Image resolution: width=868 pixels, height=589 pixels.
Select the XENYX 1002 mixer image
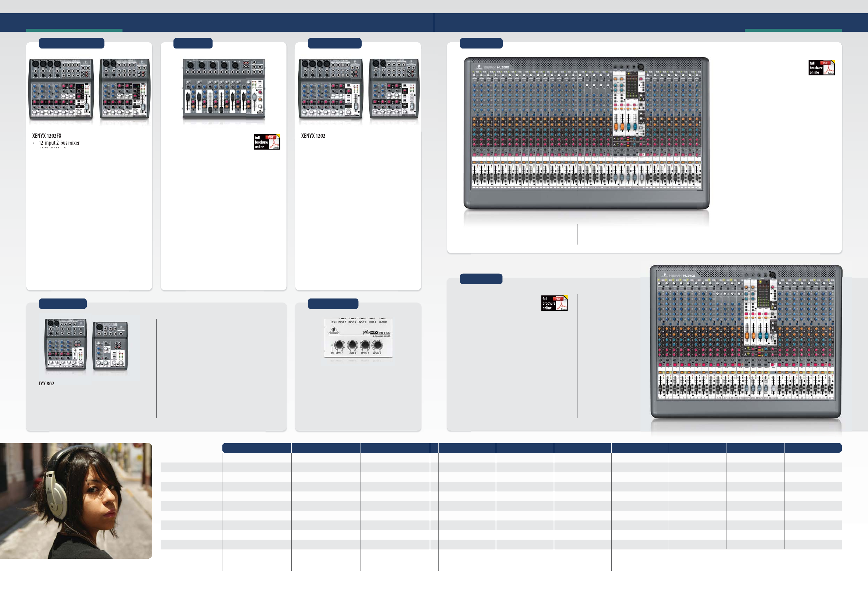point(394,89)
